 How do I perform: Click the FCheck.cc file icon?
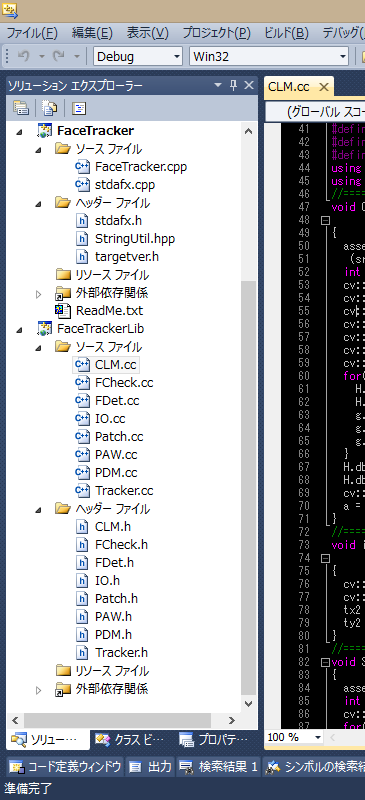pos(82,382)
